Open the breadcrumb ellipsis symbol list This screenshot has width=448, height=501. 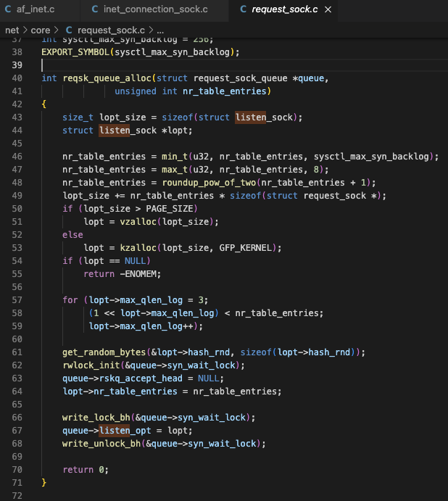tap(160, 30)
